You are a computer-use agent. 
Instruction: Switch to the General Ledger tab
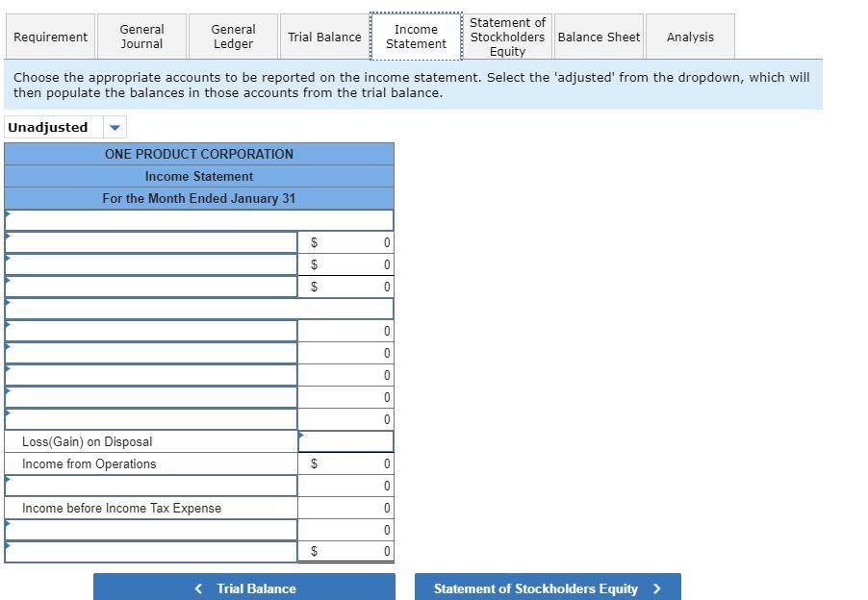tap(233, 37)
